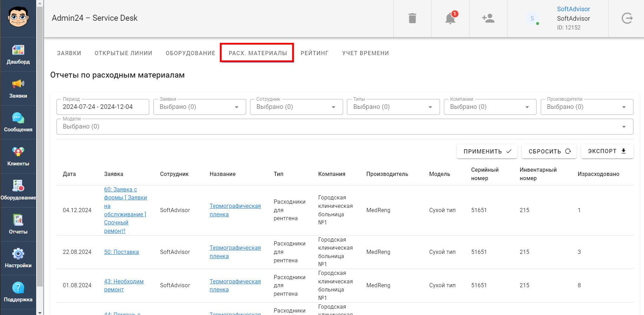Click the Инвентарный номер column header
This screenshot has width=644, height=315.
click(x=538, y=174)
